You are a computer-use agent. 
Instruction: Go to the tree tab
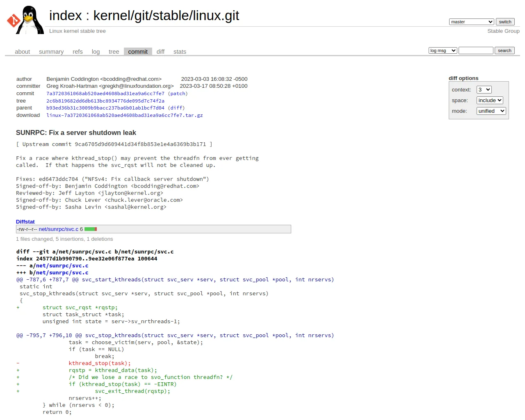pos(114,52)
